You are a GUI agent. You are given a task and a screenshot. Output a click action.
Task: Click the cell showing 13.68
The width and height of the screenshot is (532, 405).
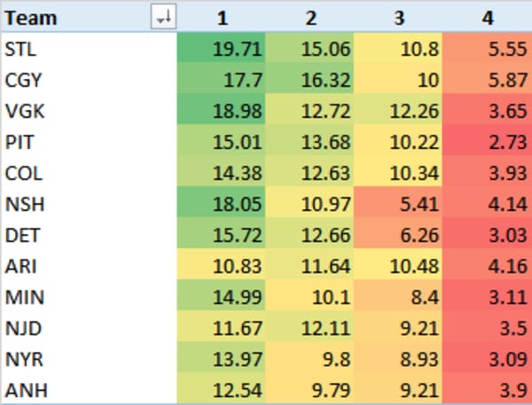coord(309,140)
